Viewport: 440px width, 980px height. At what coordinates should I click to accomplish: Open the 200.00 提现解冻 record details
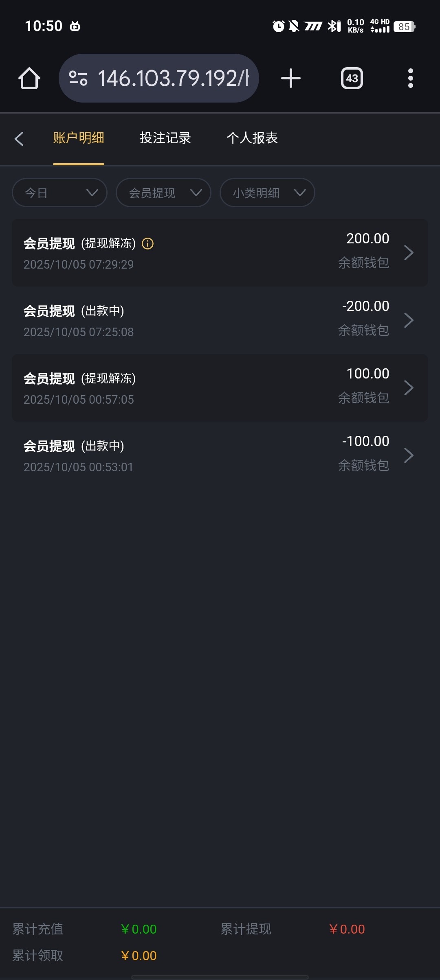220,253
